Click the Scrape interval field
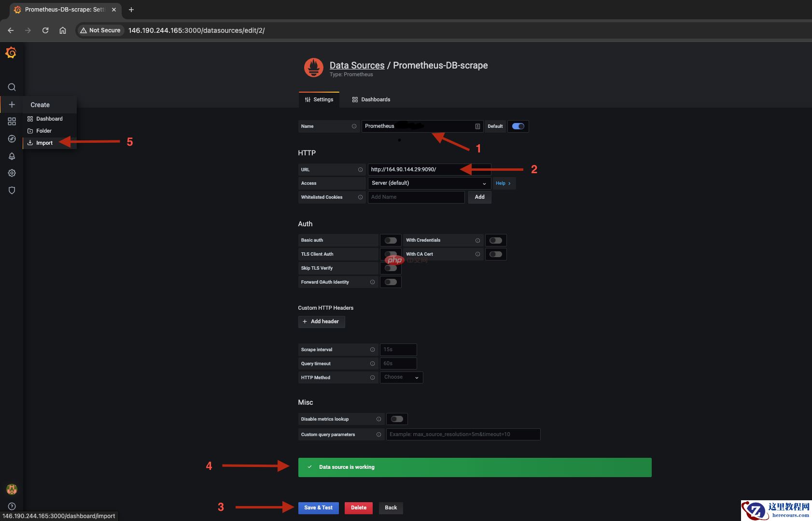 pos(398,350)
